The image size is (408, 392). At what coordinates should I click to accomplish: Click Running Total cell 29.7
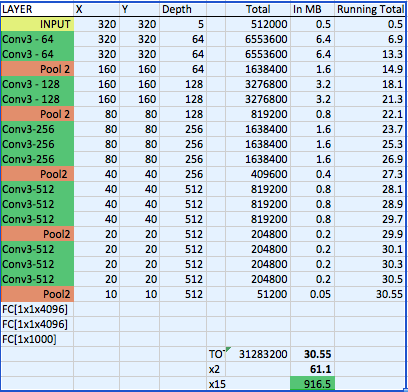pos(370,219)
